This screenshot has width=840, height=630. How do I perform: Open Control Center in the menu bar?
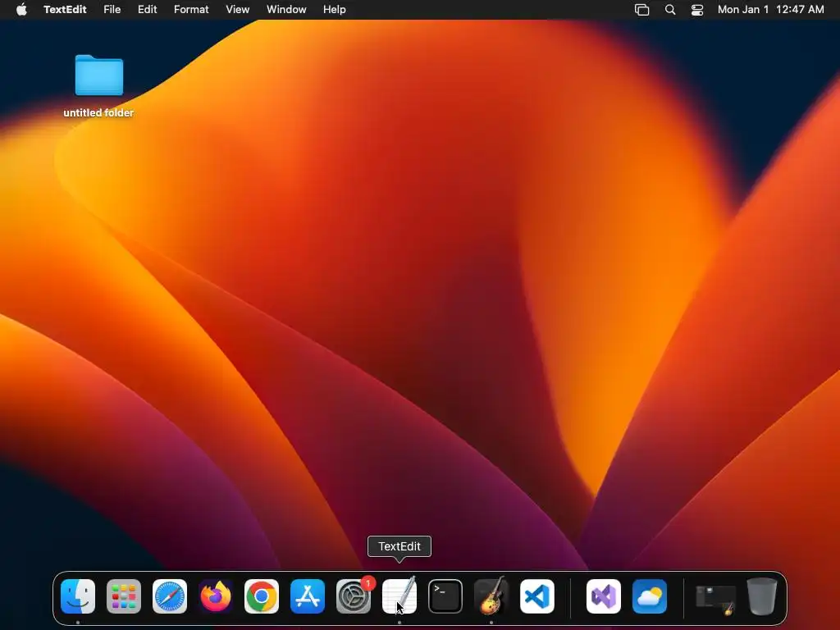pyautogui.click(x=697, y=9)
